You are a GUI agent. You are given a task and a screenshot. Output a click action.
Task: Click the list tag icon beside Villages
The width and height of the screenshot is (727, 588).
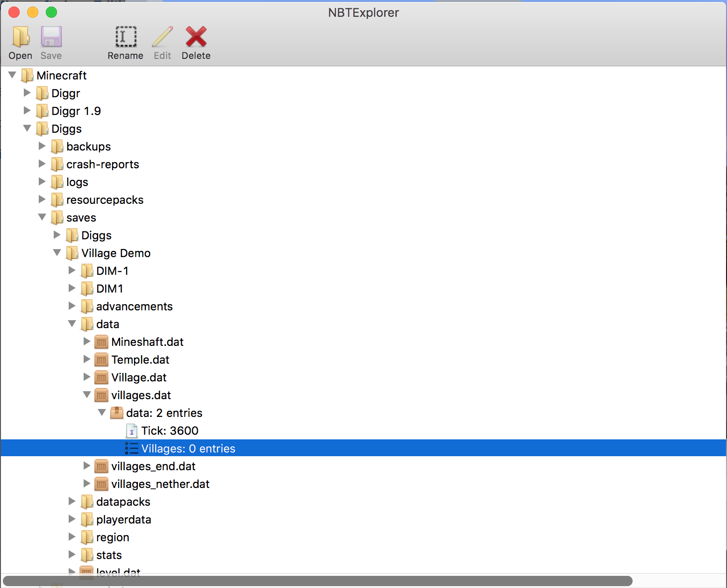coord(132,448)
